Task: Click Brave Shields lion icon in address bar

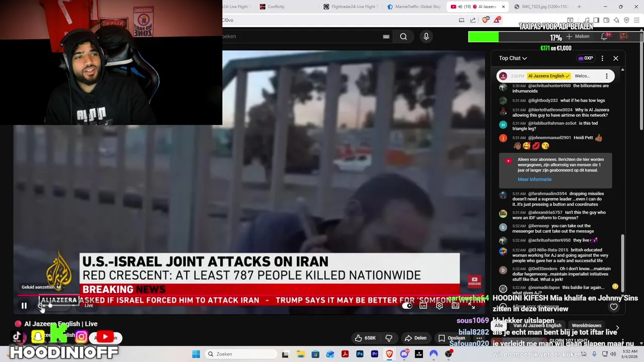Action: coord(485,20)
